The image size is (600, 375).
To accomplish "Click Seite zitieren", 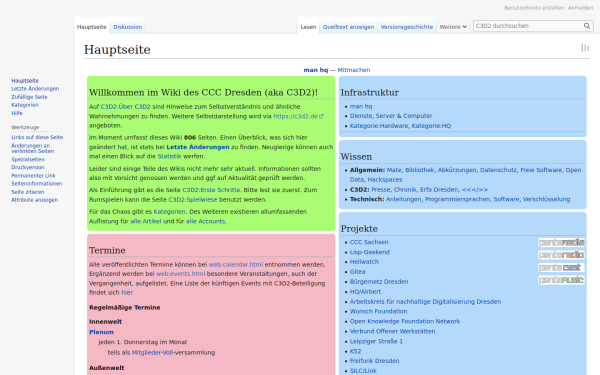I will [x=28, y=192].
